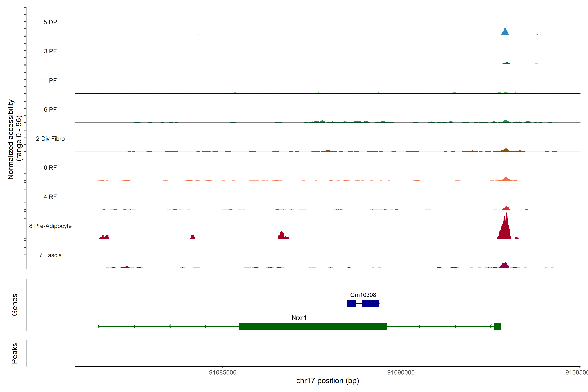This screenshot has width=588, height=392.
Task: Select the Gm10308 gene label
Action: coord(363,295)
